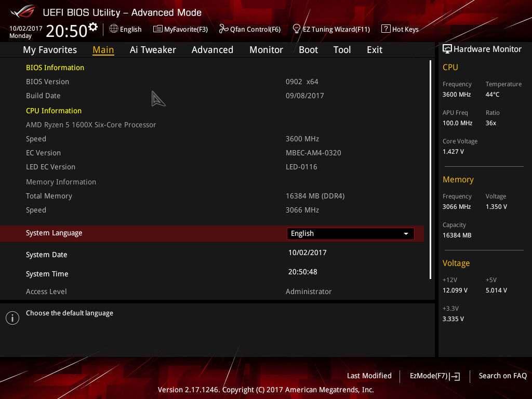Click the ROG logo icon
This screenshot has width=532, height=399.
23,11
